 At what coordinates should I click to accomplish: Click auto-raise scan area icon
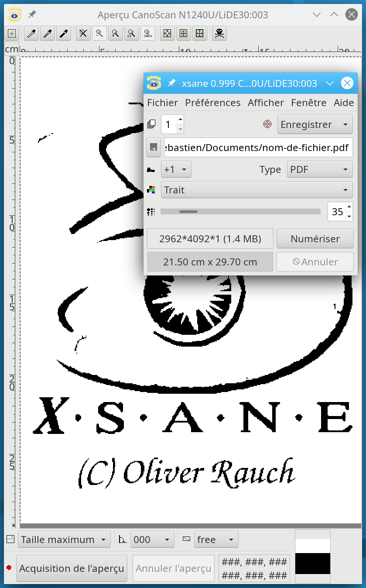coord(183,33)
